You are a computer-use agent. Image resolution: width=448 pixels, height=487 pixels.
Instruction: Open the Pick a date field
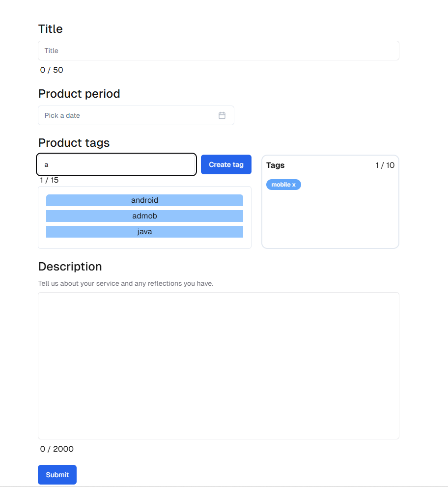coord(136,115)
